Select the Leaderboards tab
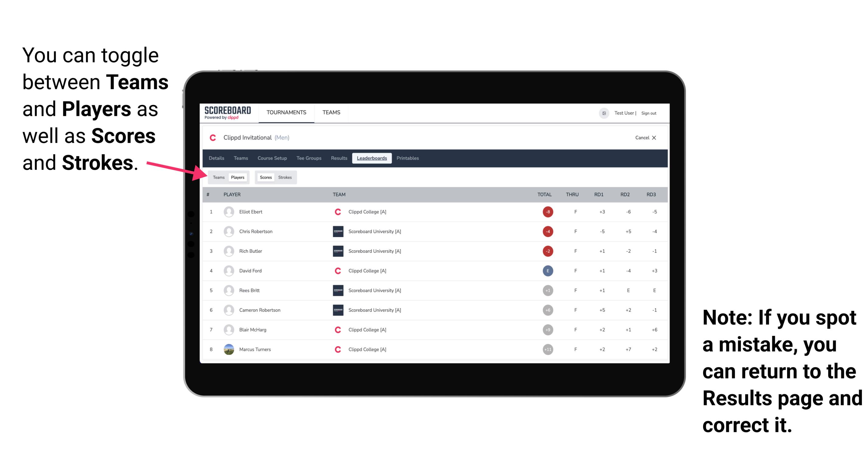The width and height of the screenshot is (868, 467). click(371, 158)
